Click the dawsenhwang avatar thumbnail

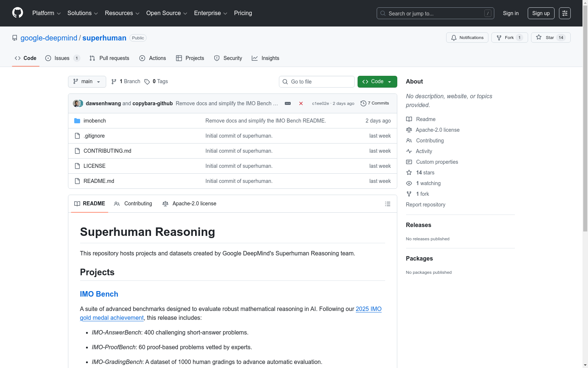(76, 103)
